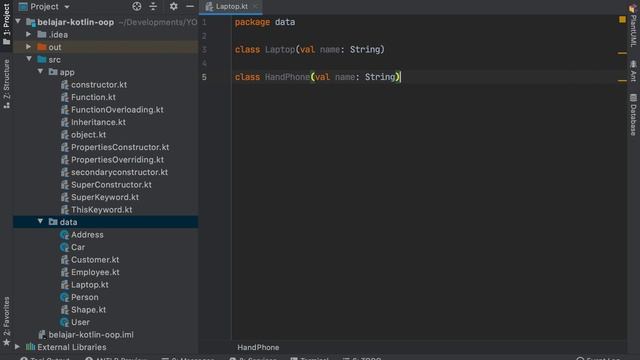Click the warning stripe mark for line 5

pos(622,81)
